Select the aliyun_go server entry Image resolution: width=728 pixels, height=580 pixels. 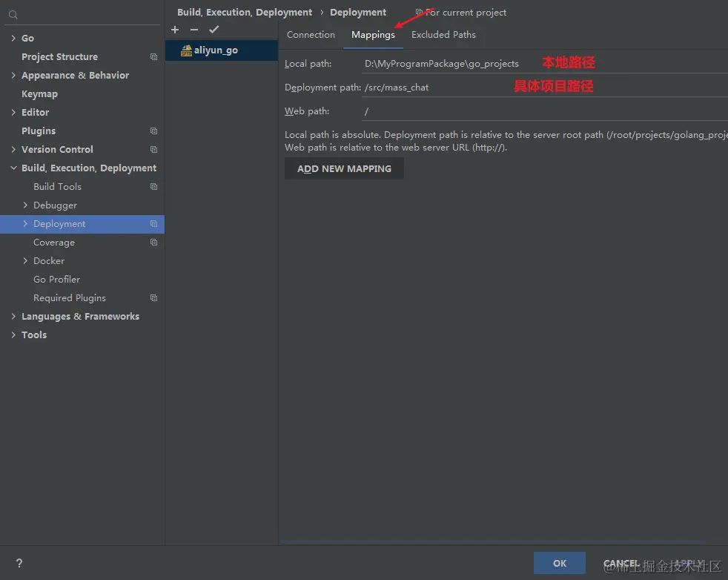222,50
